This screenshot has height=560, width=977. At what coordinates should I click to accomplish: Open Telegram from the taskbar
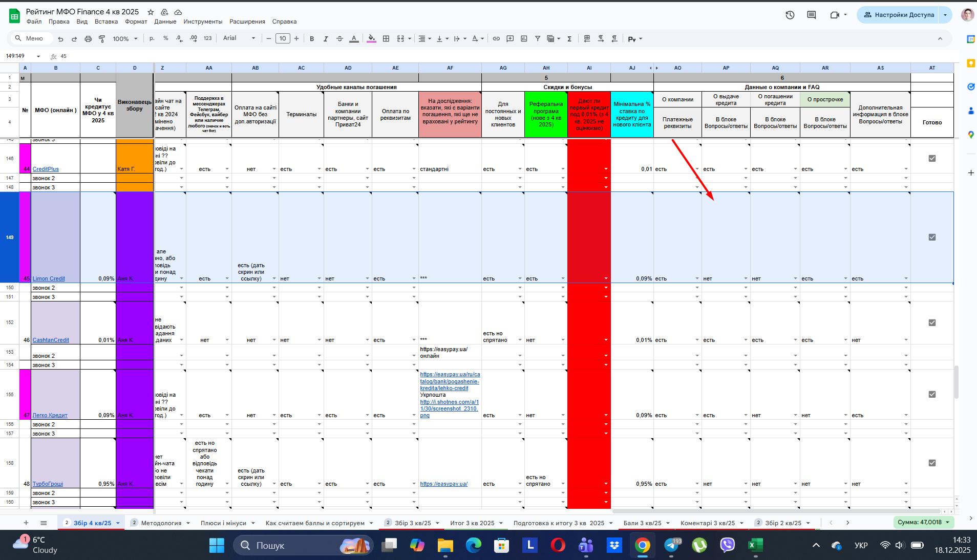(x=672, y=545)
